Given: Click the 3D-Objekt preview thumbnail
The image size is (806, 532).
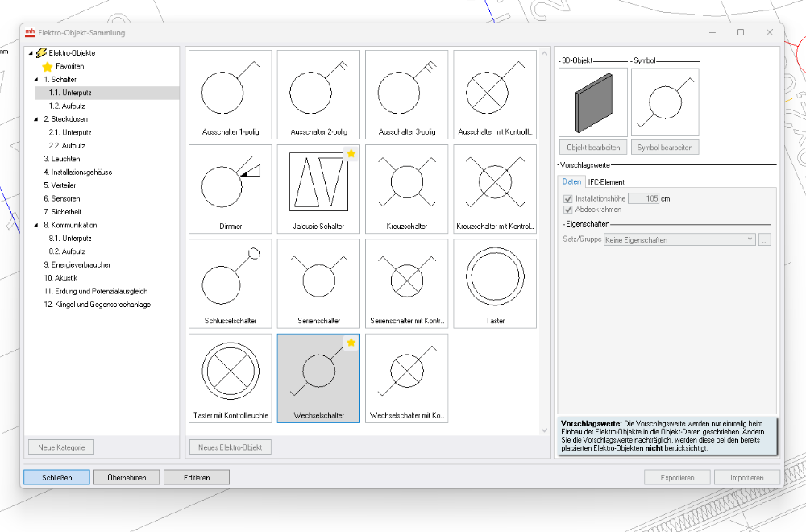Looking at the screenshot, I should click(x=592, y=102).
